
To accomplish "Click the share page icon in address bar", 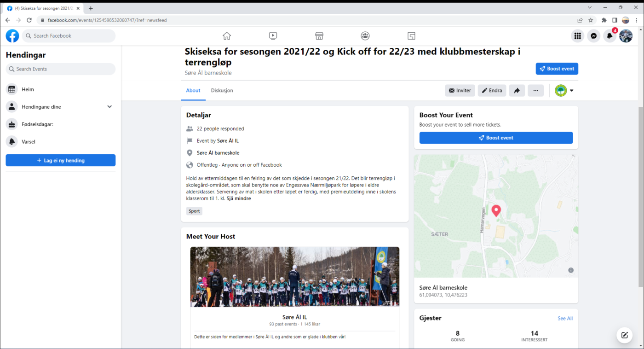I will tap(580, 20).
